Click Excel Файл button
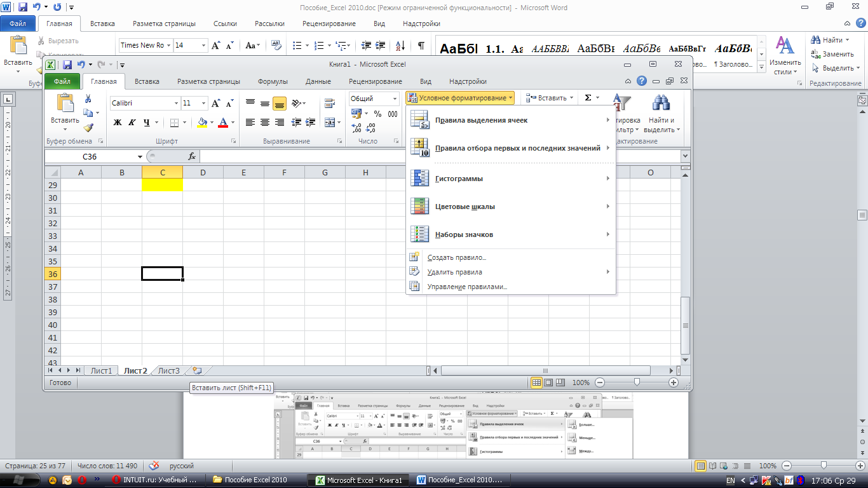This screenshot has height=488, width=868. [62, 81]
